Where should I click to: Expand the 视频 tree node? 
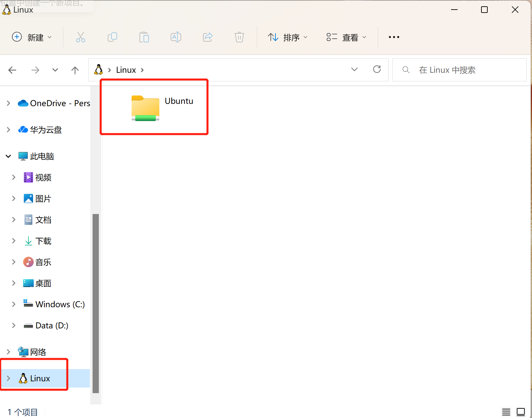click(x=14, y=177)
